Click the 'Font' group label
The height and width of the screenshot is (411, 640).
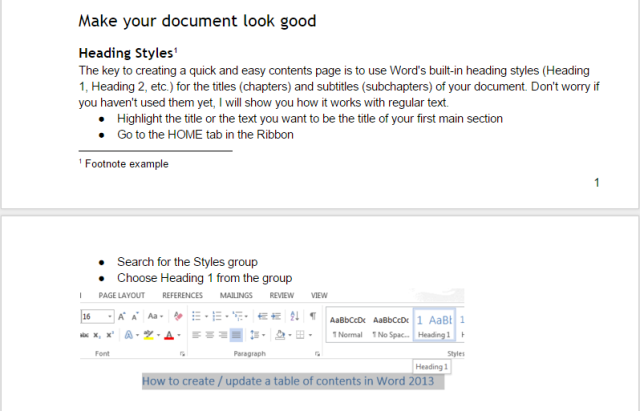(102, 353)
